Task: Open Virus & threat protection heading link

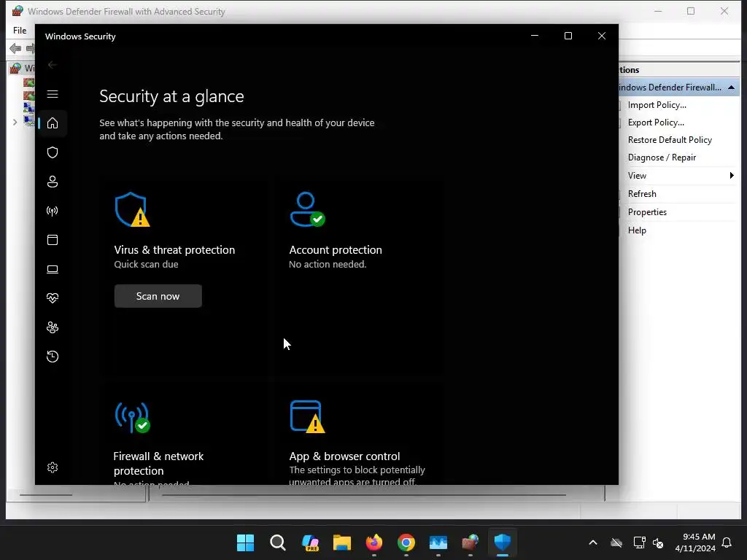Action: pyautogui.click(x=174, y=250)
